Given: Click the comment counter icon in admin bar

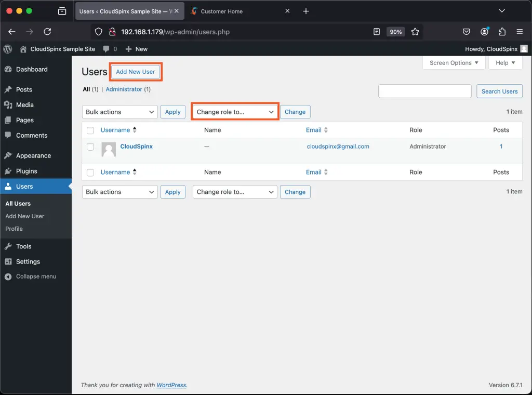Looking at the screenshot, I should (106, 49).
